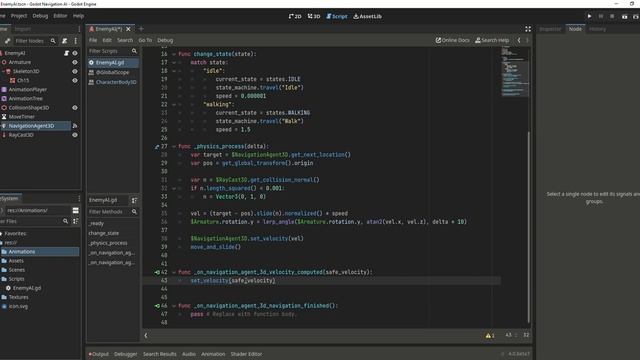640x360 pixels.
Task: Open Search Help
Action: 492,40
